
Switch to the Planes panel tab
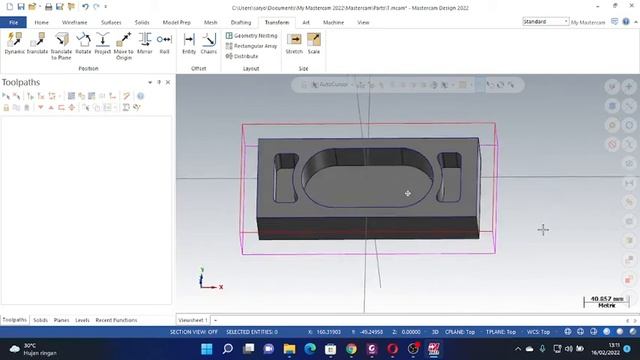(61, 320)
